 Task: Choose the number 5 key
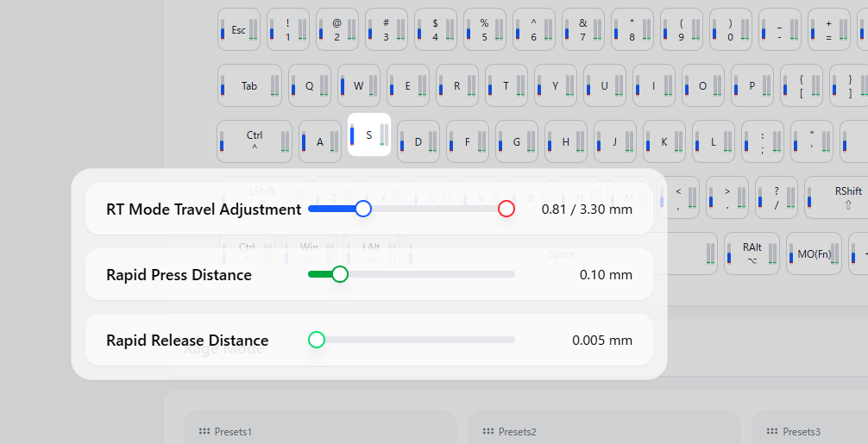(x=485, y=30)
